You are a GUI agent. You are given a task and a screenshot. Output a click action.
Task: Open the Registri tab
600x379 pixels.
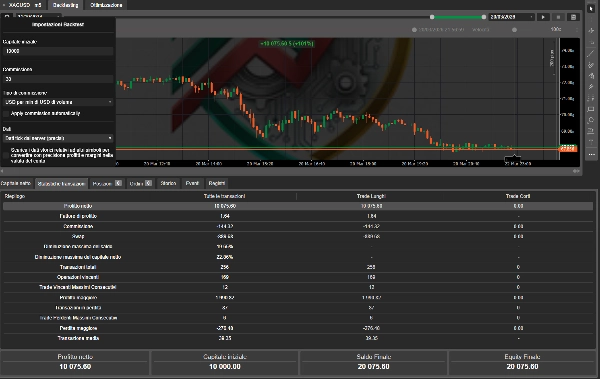[x=217, y=184]
